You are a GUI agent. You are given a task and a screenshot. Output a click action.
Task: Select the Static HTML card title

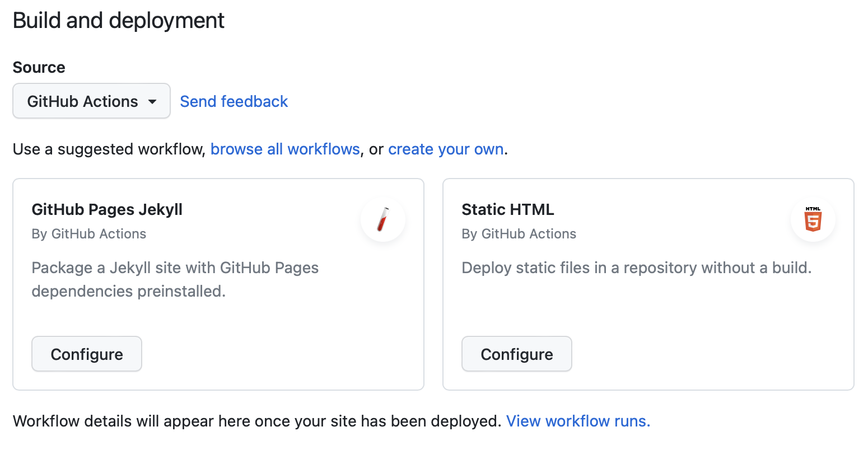tap(508, 209)
